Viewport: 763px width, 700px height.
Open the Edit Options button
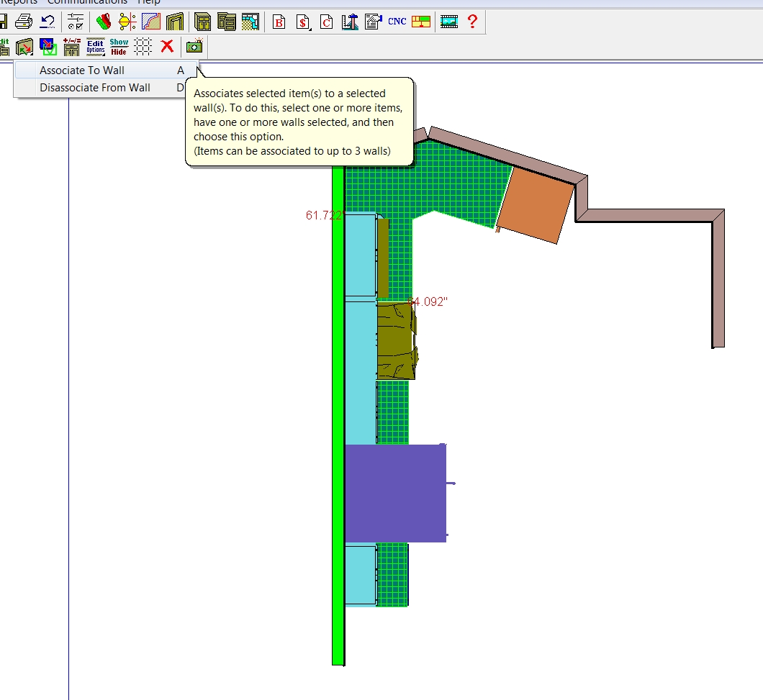96,47
